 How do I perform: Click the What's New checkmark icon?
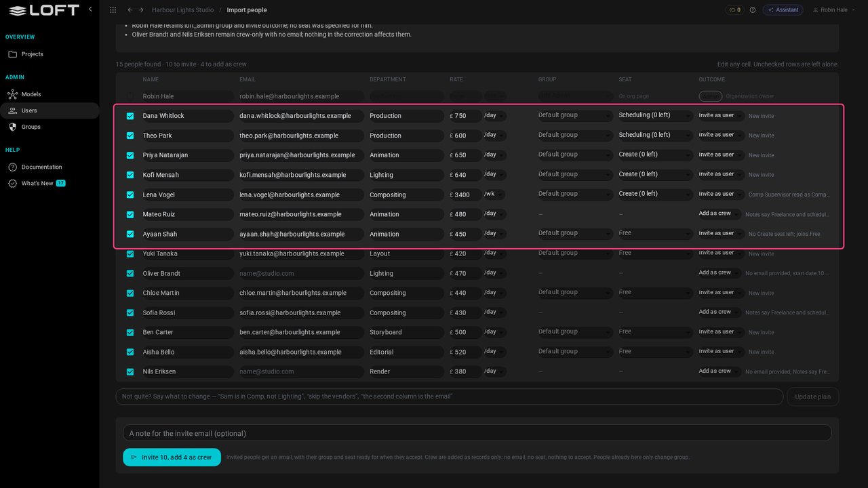[13, 183]
